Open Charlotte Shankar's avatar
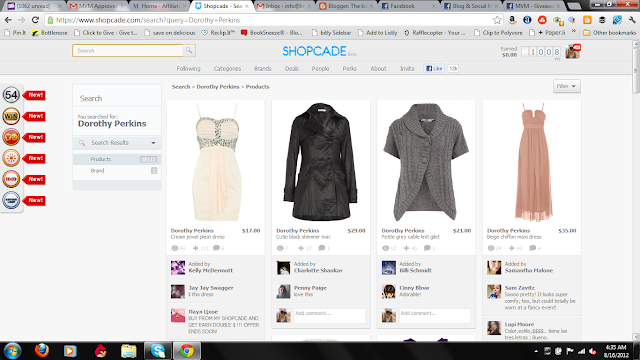This screenshot has height=360, width=640. pyautogui.click(x=283, y=268)
